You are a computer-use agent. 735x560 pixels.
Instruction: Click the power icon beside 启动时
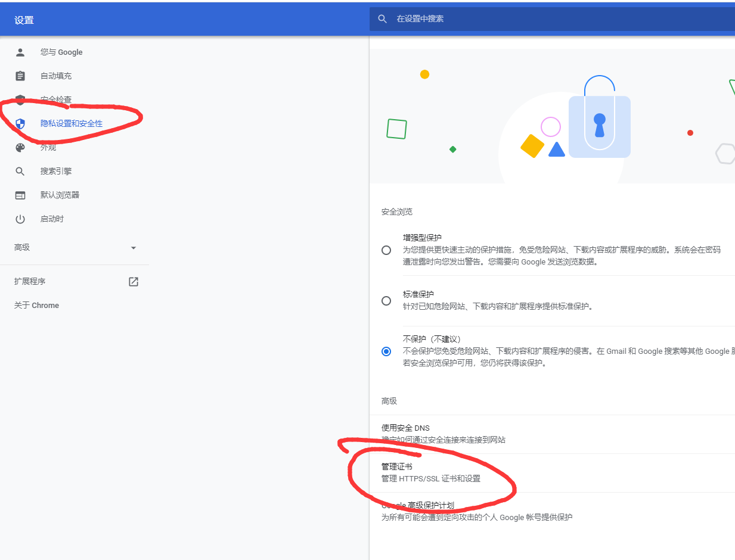pos(20,219)
